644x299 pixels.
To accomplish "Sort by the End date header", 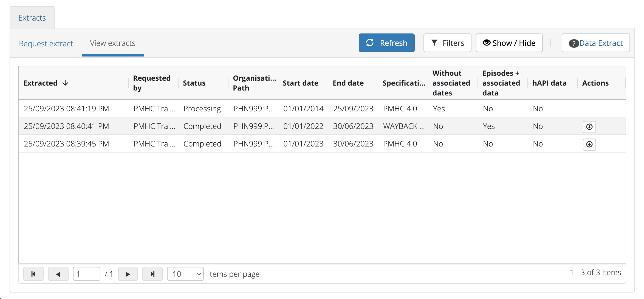I will coord(348,83).
